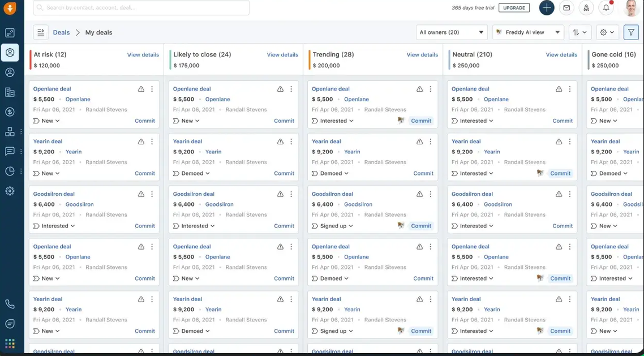644x356 pixels.
Task: Click the rocket icon in the header
Action: coord(586,7)
